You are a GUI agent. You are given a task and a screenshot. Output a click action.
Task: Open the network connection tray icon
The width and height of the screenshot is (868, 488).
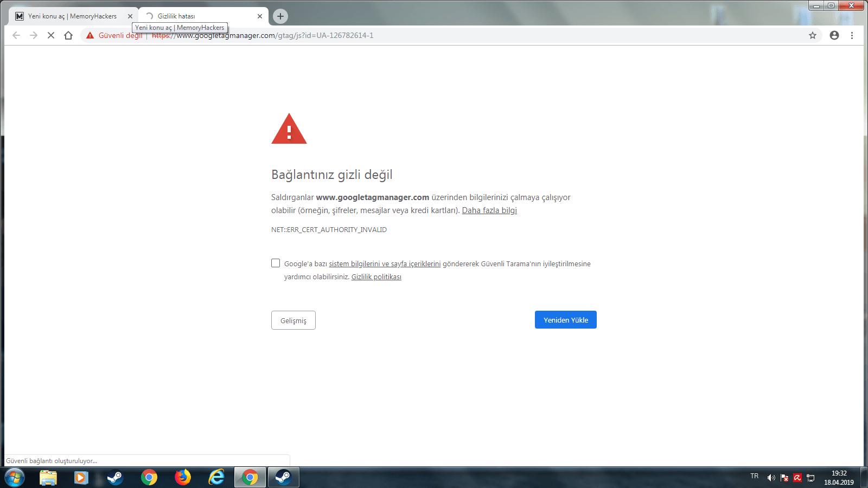[x=810, y=478]
